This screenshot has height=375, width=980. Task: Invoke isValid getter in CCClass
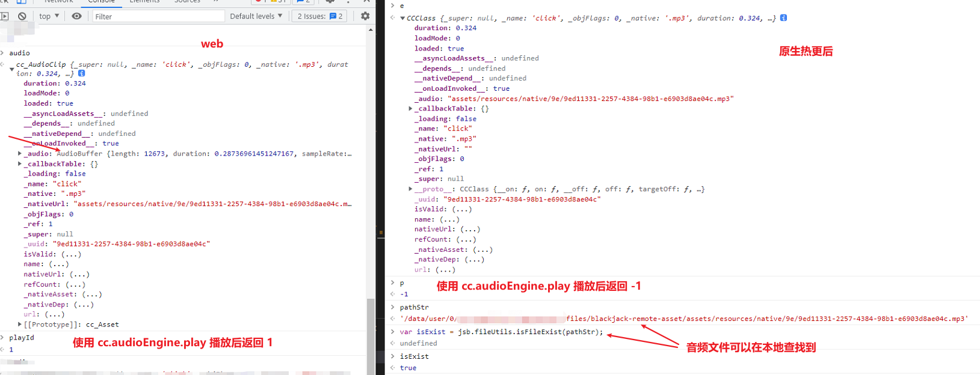pos(462,209)
